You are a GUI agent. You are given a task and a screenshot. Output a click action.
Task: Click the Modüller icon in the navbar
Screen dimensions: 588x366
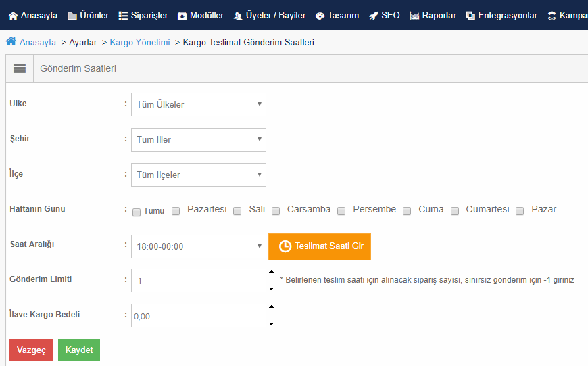[182, 16]
